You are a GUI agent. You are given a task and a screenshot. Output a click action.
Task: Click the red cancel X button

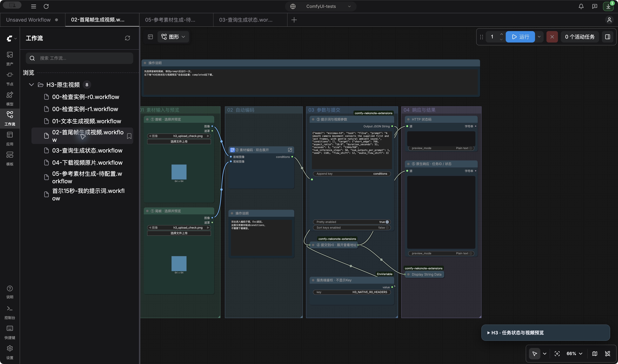[x=552, y=37]
